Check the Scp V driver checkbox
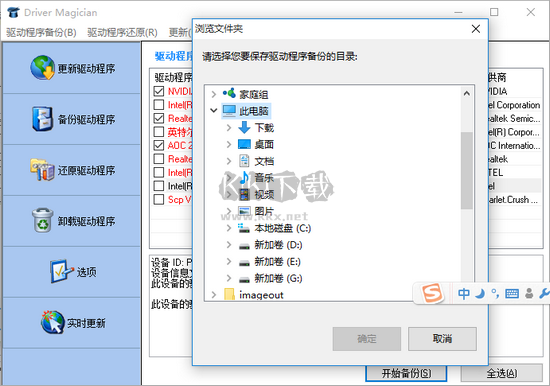Image resolution: width=550 pixels, height=386 pixels. pyautogui.click(x=159, y=199)
